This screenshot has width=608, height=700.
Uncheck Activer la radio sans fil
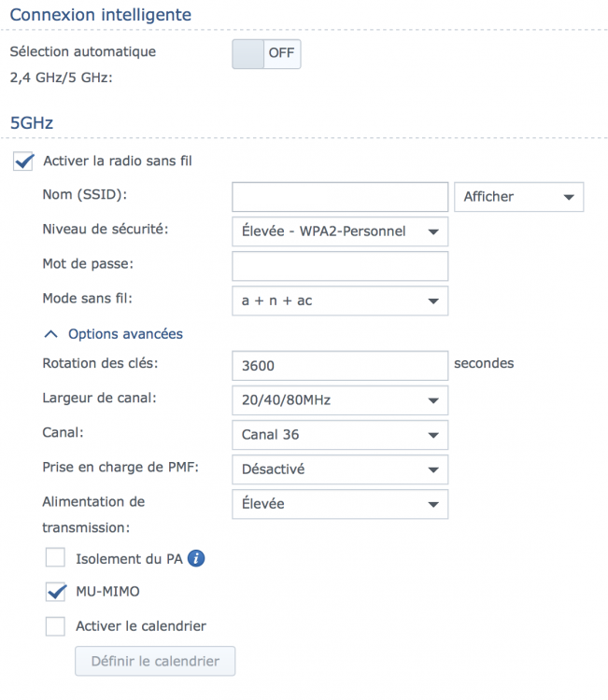click(x=23, y=161)
